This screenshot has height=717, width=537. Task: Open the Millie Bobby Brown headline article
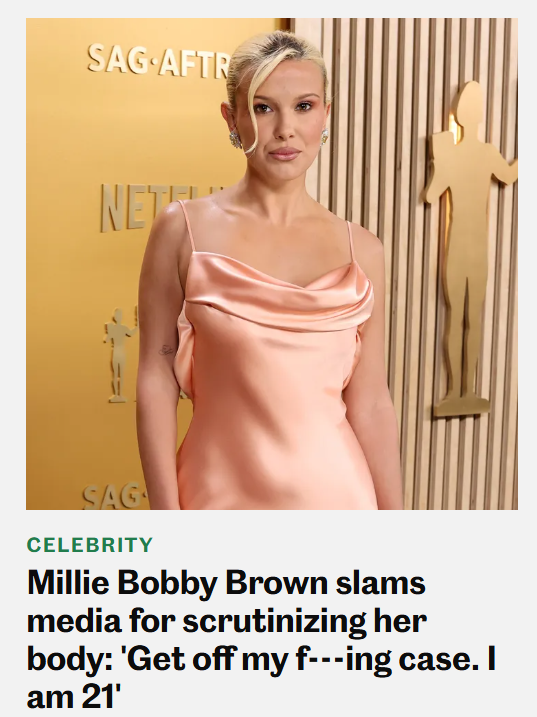tap(261, 640)
